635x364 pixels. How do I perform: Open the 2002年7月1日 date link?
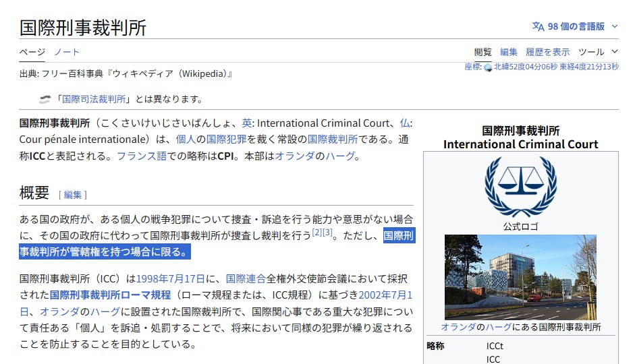[385, 295]
